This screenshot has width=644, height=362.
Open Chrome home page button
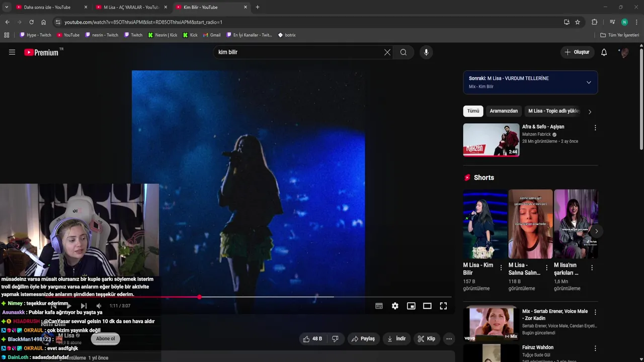(43, 22)
